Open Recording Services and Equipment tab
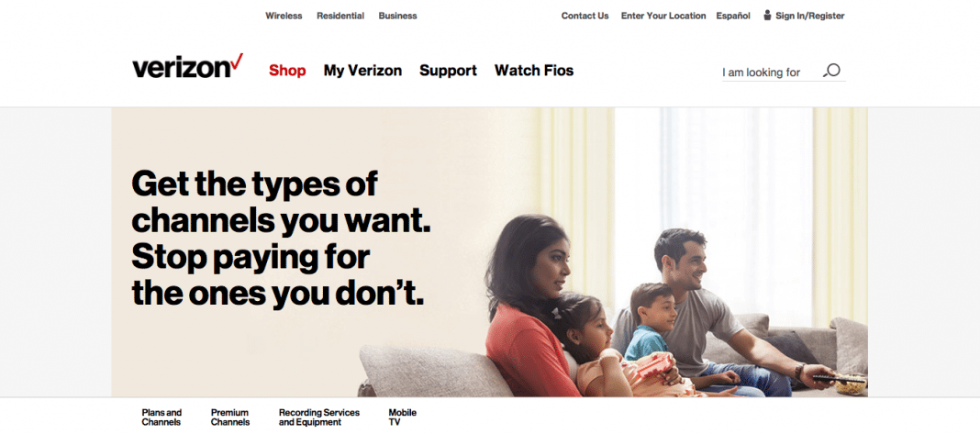Viewport: 980px width, 434px height. tap(319, 417)
